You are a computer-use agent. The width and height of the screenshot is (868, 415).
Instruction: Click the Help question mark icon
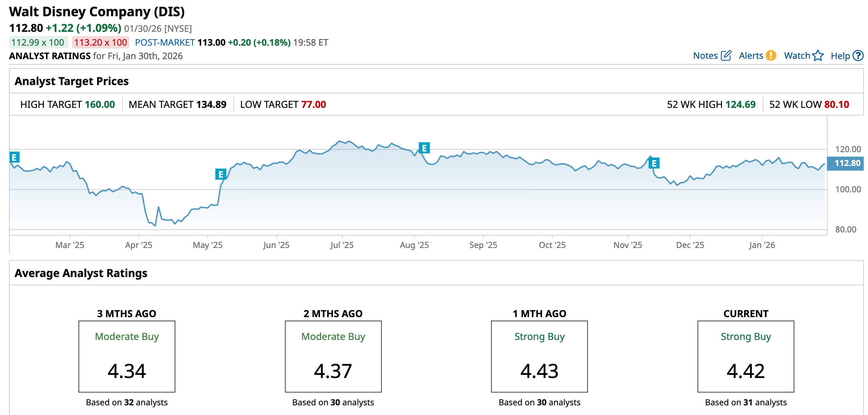click(858, 56)
